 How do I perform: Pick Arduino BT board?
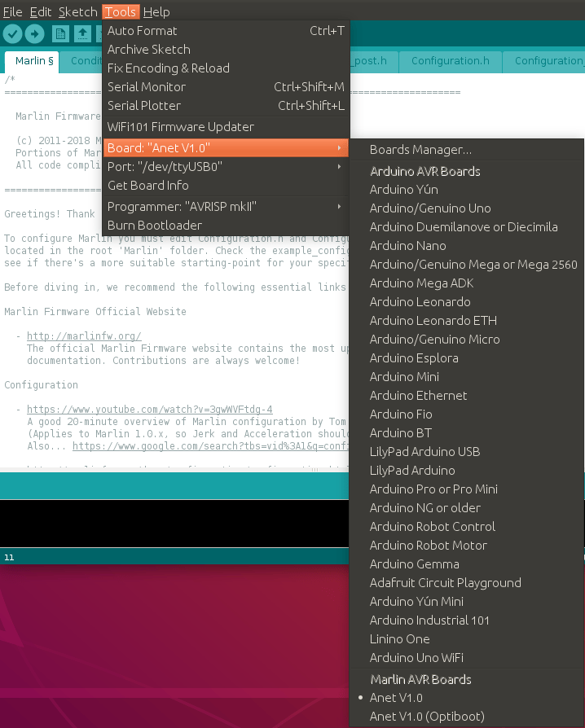(467, 432)
